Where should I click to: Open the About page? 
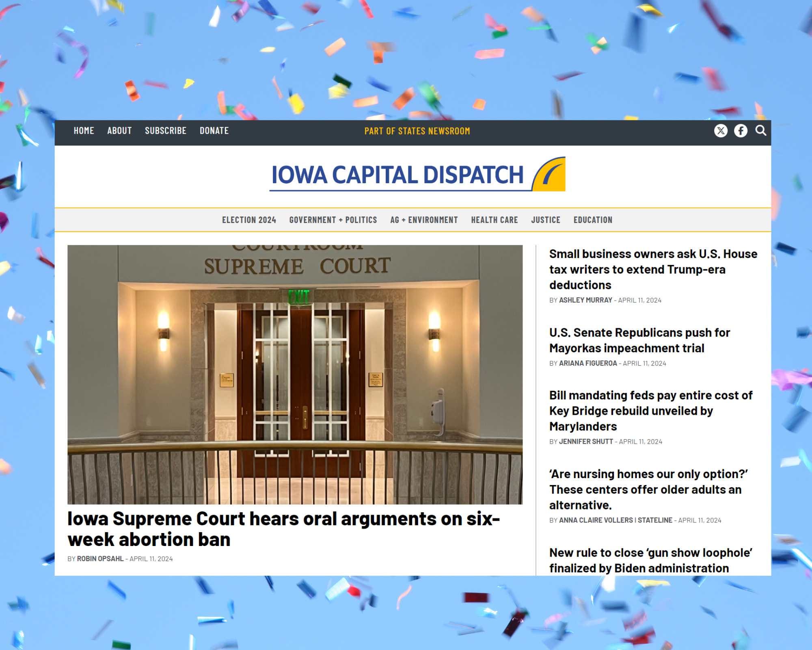119,131
